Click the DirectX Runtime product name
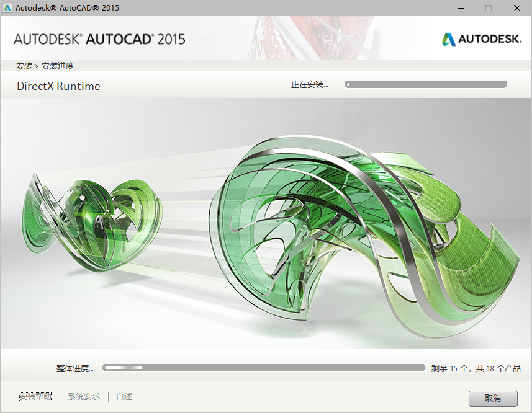 [x=58, y=86]
